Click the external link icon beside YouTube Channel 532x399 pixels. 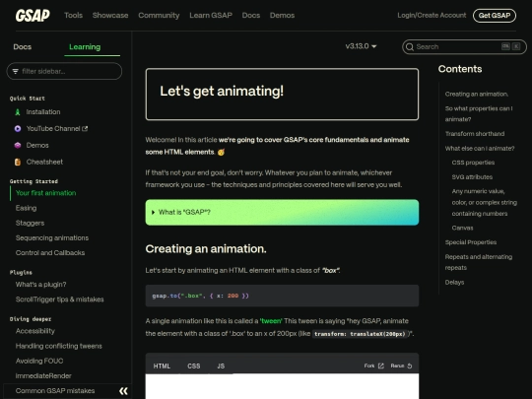click(85, 129)
